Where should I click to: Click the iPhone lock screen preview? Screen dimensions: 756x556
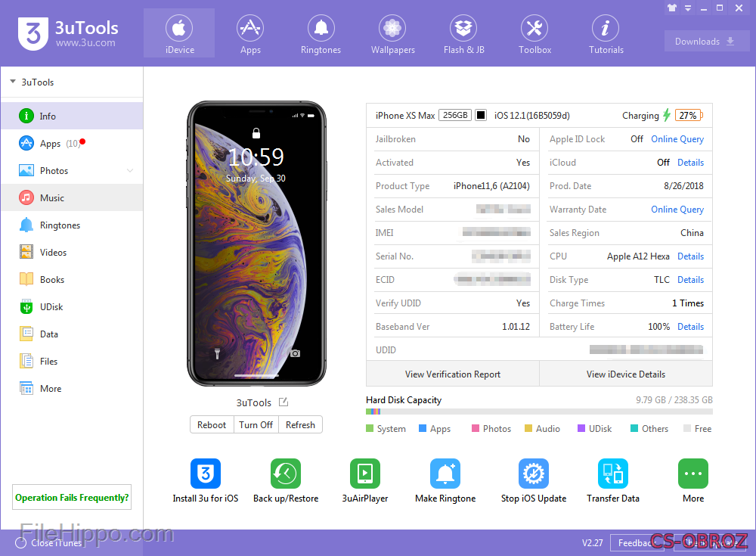click(x=256, y=244)
